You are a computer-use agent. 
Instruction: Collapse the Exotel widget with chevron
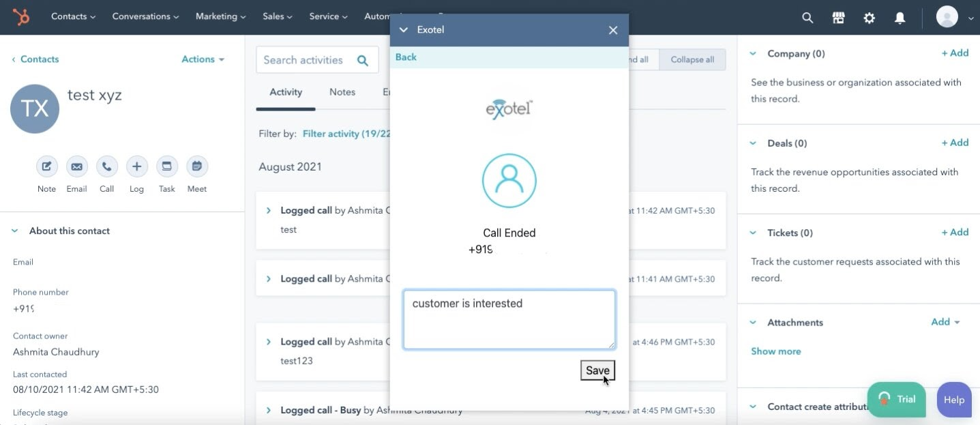pyautogui.click(x=403, y=30)
